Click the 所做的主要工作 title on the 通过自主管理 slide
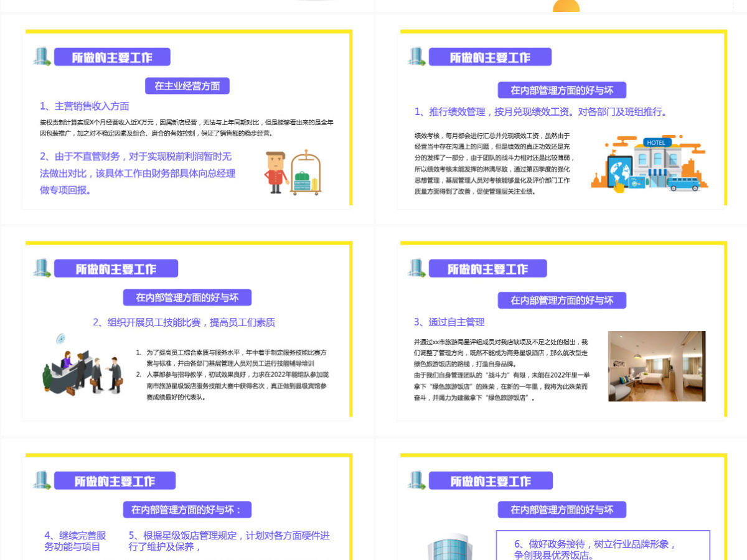747x560 pixels. pyautogui.click(x=487, y=269)
